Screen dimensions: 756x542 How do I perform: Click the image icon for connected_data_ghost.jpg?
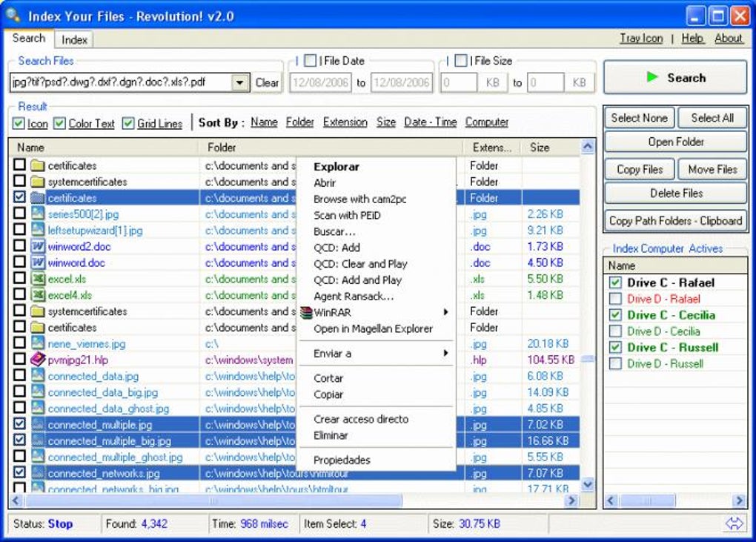point(38,409)
